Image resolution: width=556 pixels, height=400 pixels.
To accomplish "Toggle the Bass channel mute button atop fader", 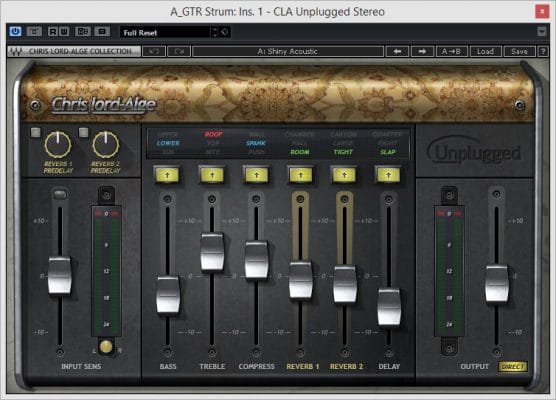I will point(167,174).
